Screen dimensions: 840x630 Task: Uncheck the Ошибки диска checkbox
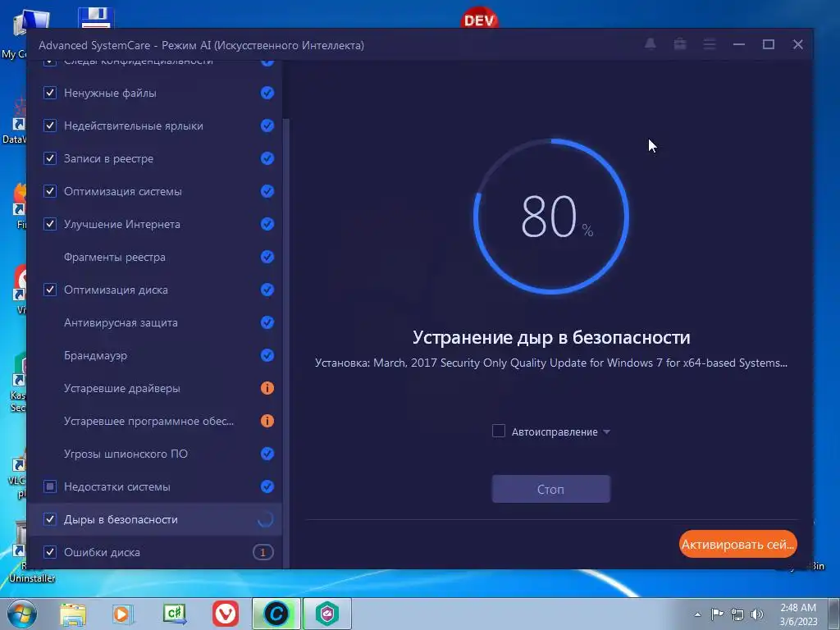click(50, 552)
